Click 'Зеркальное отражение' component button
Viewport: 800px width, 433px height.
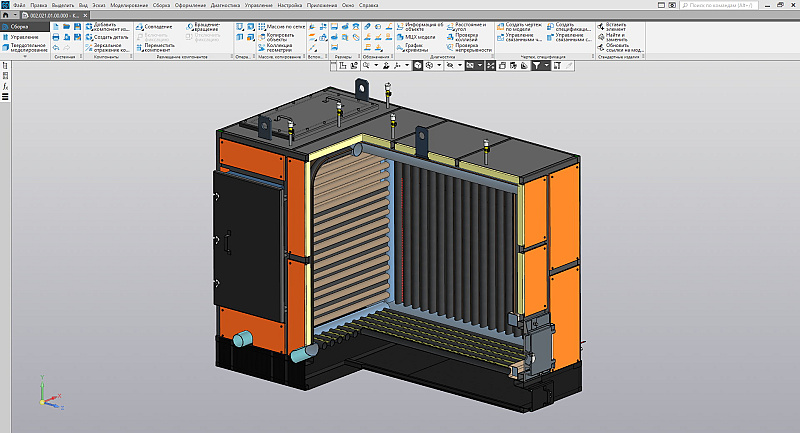[x=109, y=47]
